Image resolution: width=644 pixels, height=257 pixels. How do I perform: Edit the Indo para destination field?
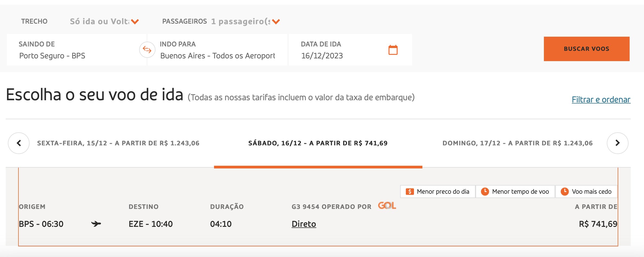point(217,50)
